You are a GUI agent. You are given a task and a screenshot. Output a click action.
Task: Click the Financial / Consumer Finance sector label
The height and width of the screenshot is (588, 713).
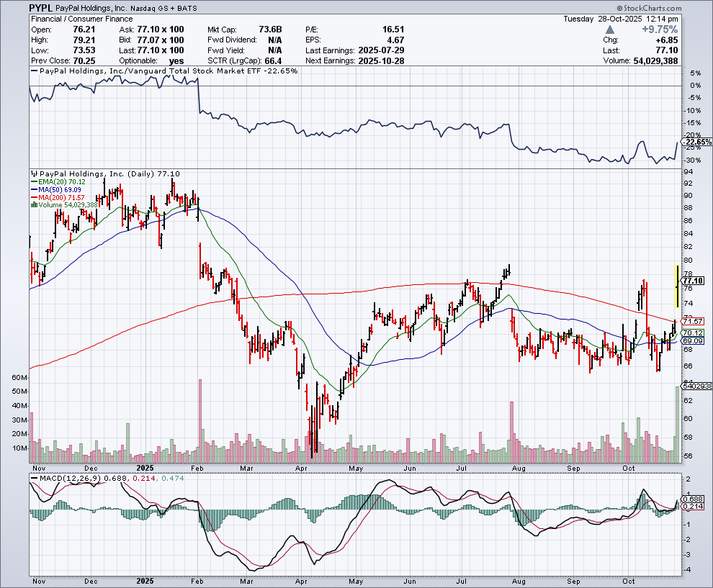(71, 19)
